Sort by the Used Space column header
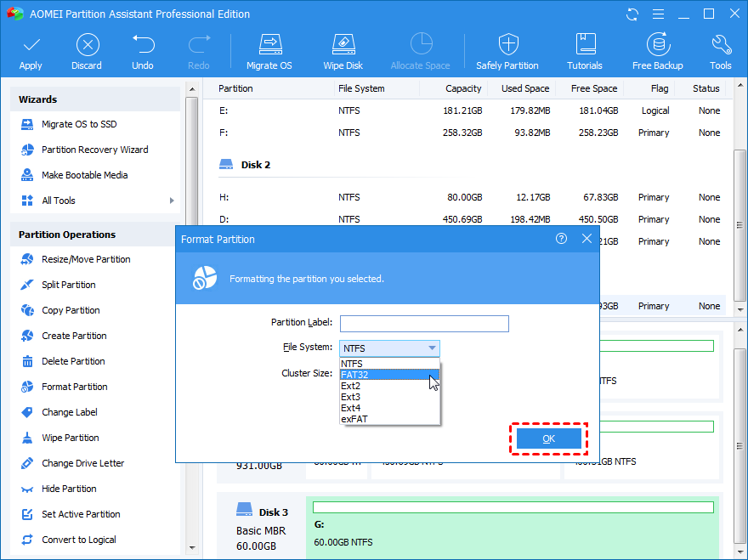 524,88
